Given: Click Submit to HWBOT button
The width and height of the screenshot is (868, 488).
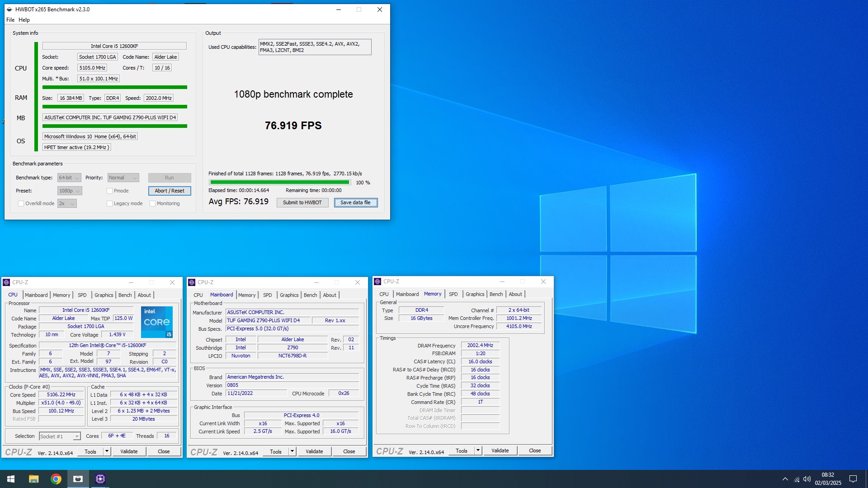Looking at the screenshot, I should (302, 203).
